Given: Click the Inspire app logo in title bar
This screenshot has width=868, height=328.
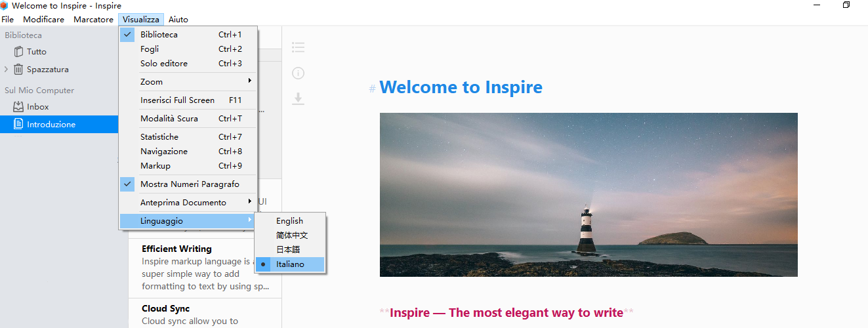Looking at the screenshot, I should coord(4,6).
